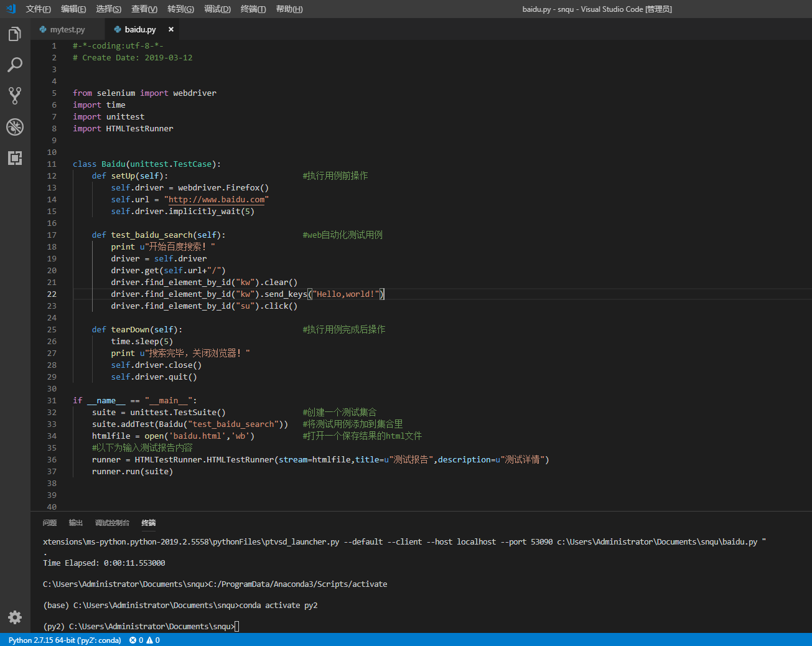812x646 pixels.
Task: Open the Extensions view icon
Action: [15, 158]
